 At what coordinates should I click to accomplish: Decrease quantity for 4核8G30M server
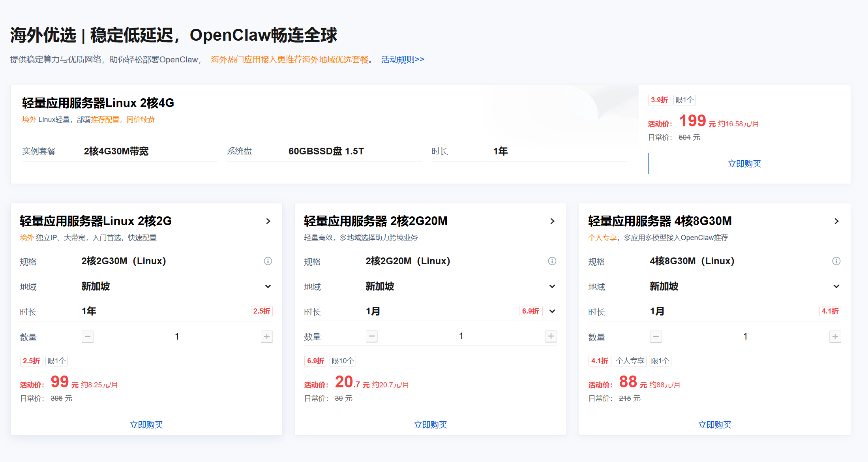click(656, 336)
